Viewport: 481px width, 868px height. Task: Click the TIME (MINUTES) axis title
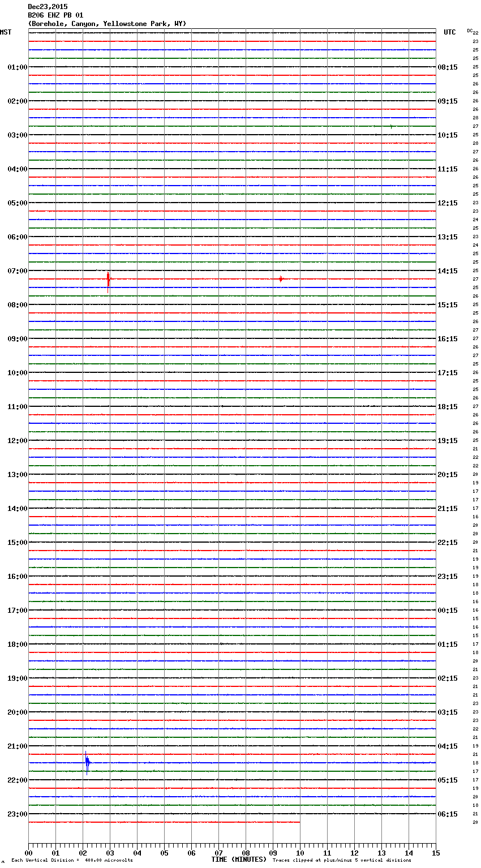coord(239,860)
